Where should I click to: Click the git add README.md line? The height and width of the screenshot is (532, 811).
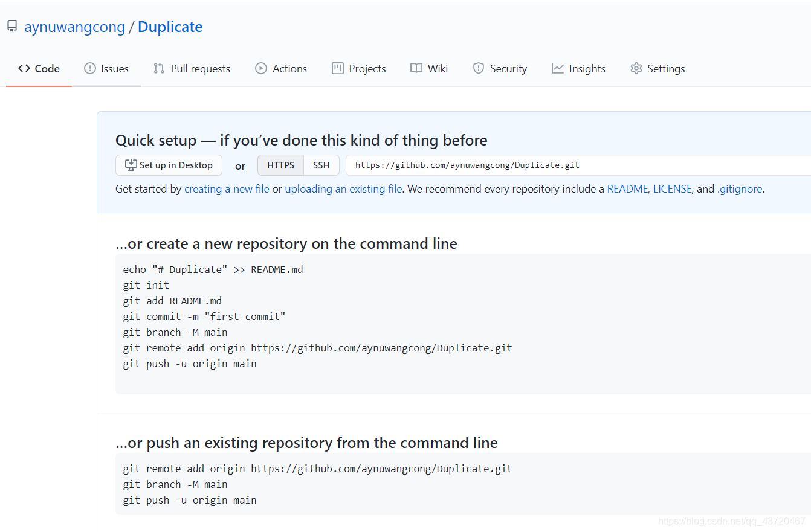(x=172, y=301)
